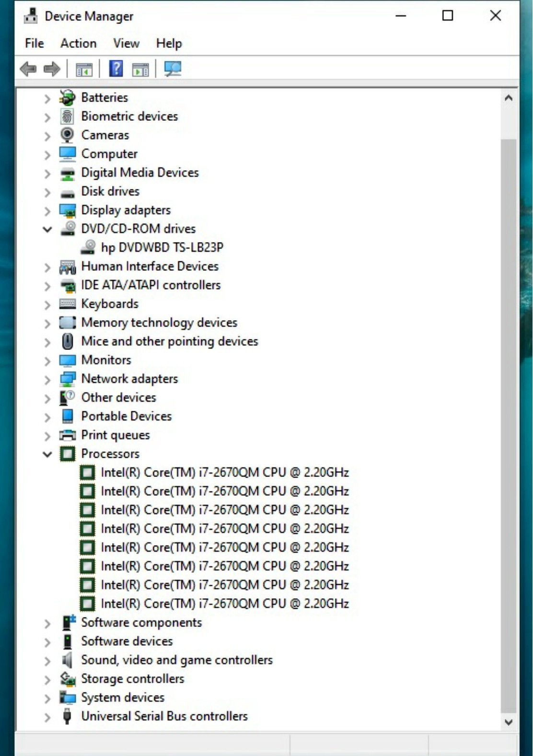This screenshot has height=756, width=533.
Task: Click the Forward arrow toolbar icon
Action: [x=52, y=69]
